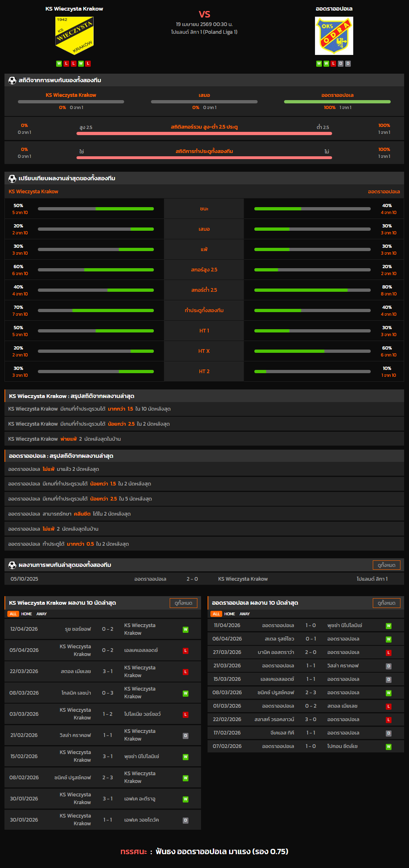The height and width of the screenshot is (868, 409).
Task: Switch to AWAY filter in Wieczysta matches
Action: (42, 614)
